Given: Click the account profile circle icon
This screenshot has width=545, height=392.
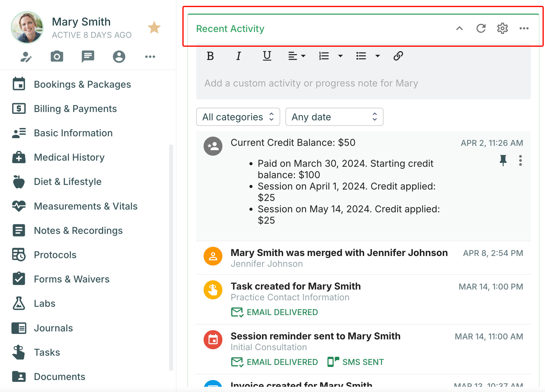Looking at the screenshot, I should click(x=119, y=57).
